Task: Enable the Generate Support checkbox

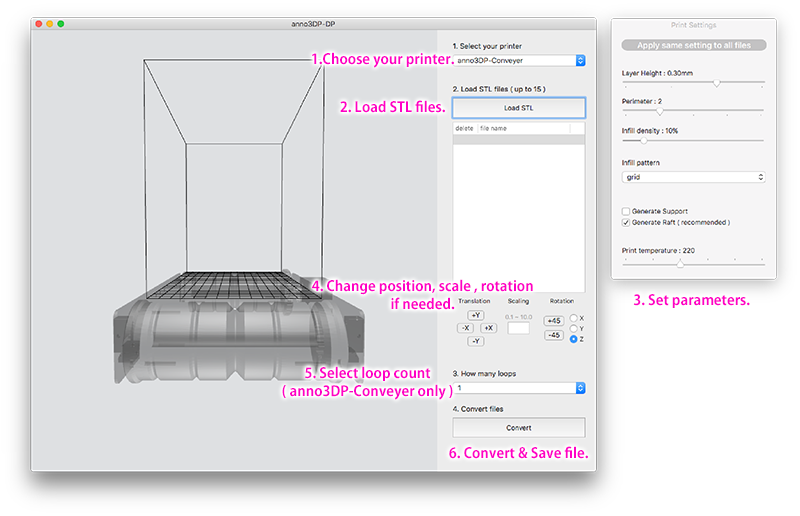Action: (x=626, y=211)
